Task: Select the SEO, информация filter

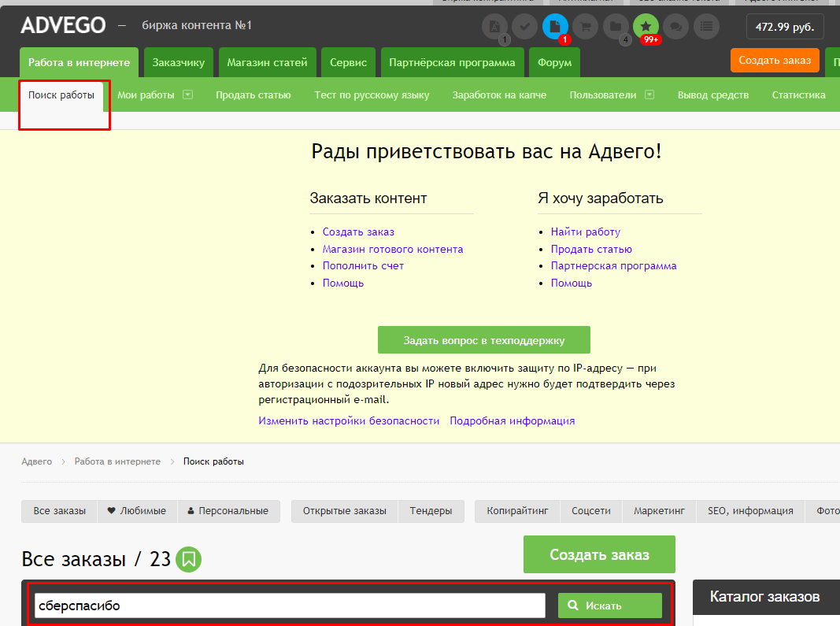Action: [750, 511]
